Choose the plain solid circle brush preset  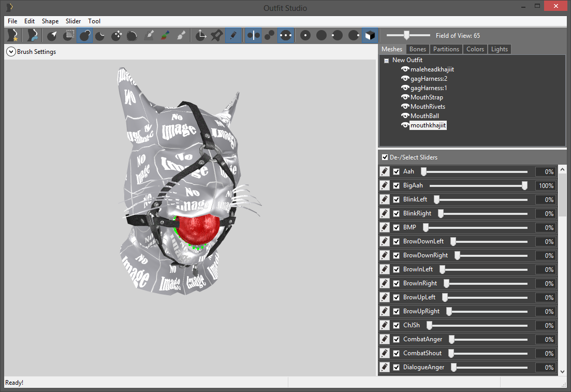(321, 35)
